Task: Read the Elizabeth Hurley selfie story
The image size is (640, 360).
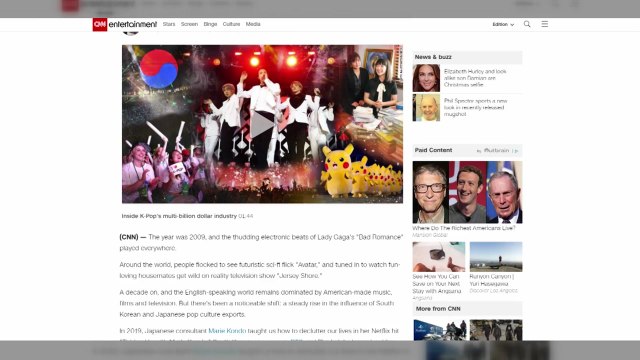Action: pyautogui.click(x=475, y=78)
